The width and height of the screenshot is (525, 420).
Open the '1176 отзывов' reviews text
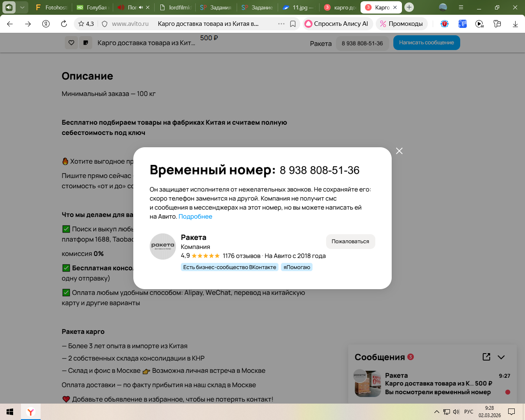(x=242, y=256)
